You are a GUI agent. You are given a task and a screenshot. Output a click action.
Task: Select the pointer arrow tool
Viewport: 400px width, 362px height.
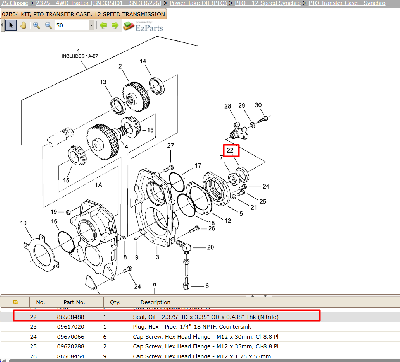(11, 25)
